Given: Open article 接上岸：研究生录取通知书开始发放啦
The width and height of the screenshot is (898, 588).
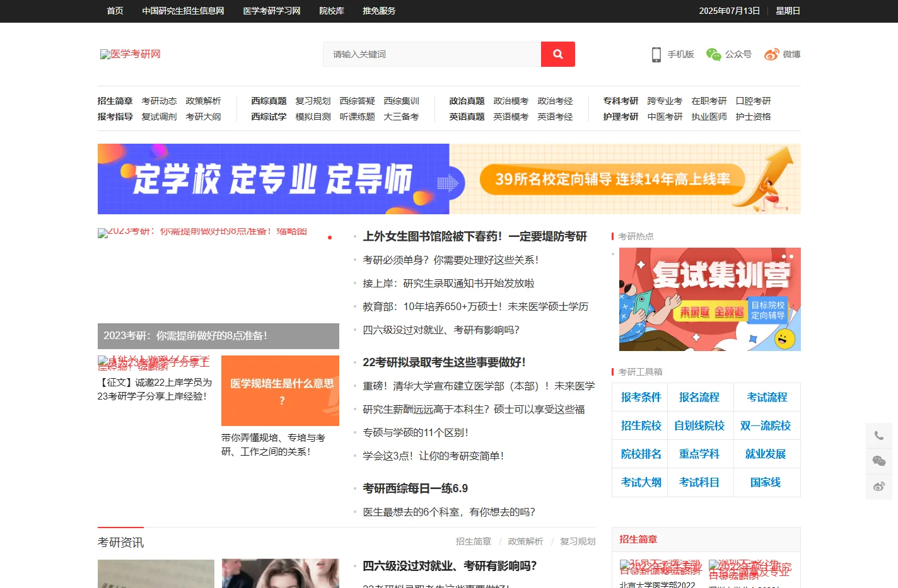Looking at the screenshot, I should [448, 283].
